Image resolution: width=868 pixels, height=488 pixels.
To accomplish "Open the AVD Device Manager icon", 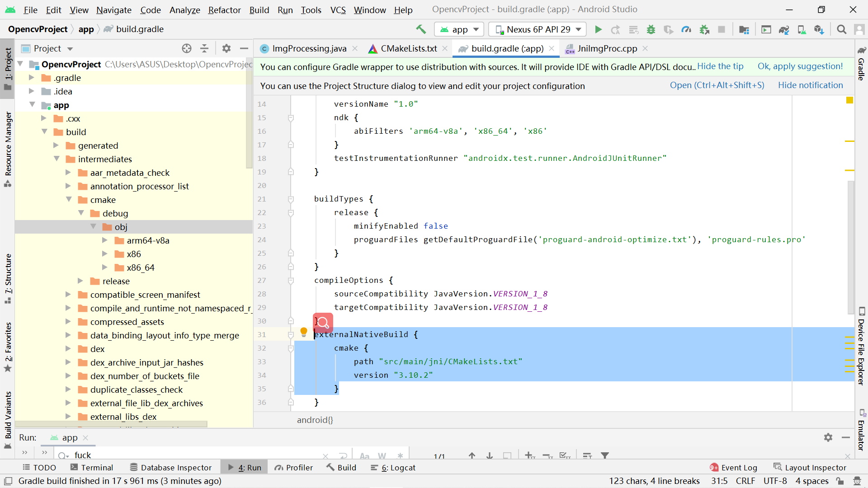I will pos(802,29).
